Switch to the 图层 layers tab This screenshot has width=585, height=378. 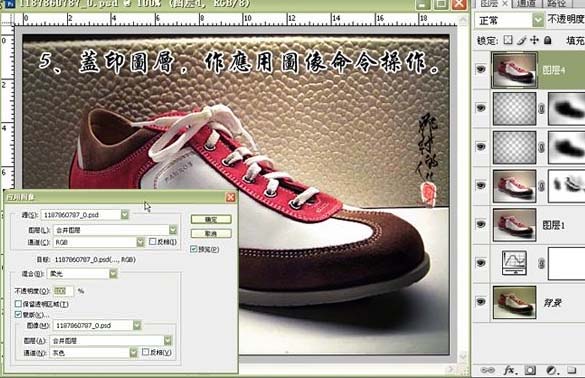pyautogui.click(x=489, y=3)
